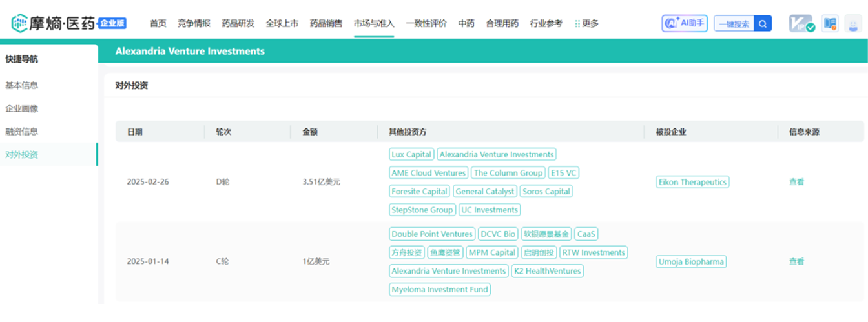Viewport: 868px width, 322px height.
Task: Click the General Catalyst tag
Action: click(x=485, y=192)
